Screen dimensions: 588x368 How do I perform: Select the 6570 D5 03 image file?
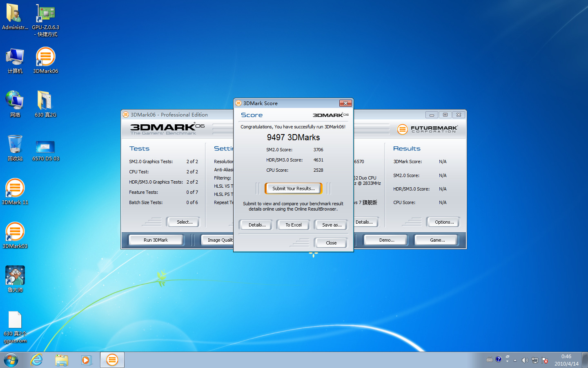[46, 150]
